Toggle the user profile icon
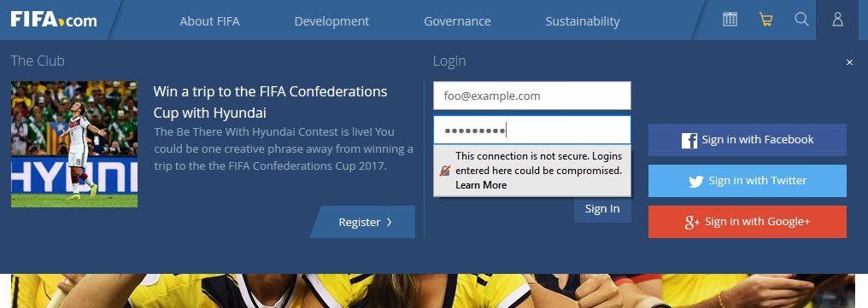Image resolution: width=868 pixels, height=308 pixels. [837, 20]
